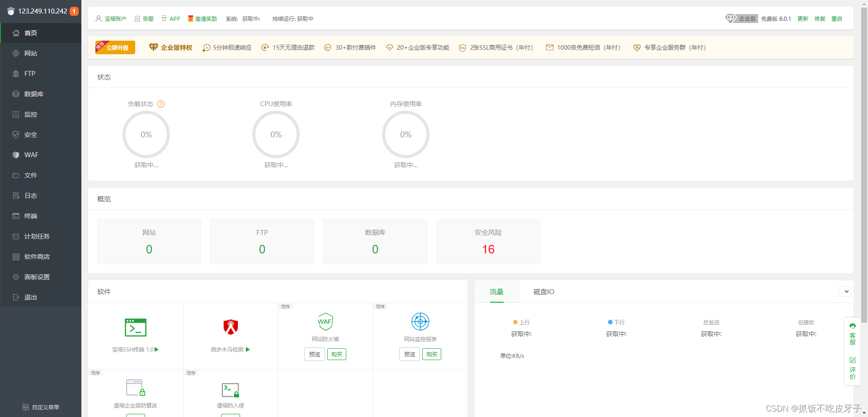The image size is (868, 417).
Task: Click the 面板设置 gear icon
Action: 16,277
